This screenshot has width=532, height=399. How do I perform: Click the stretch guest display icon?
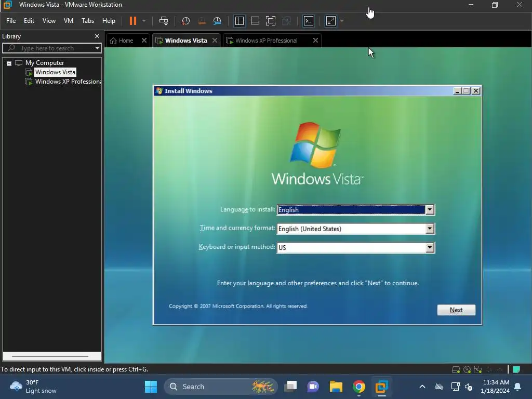(x=331, y=21)
